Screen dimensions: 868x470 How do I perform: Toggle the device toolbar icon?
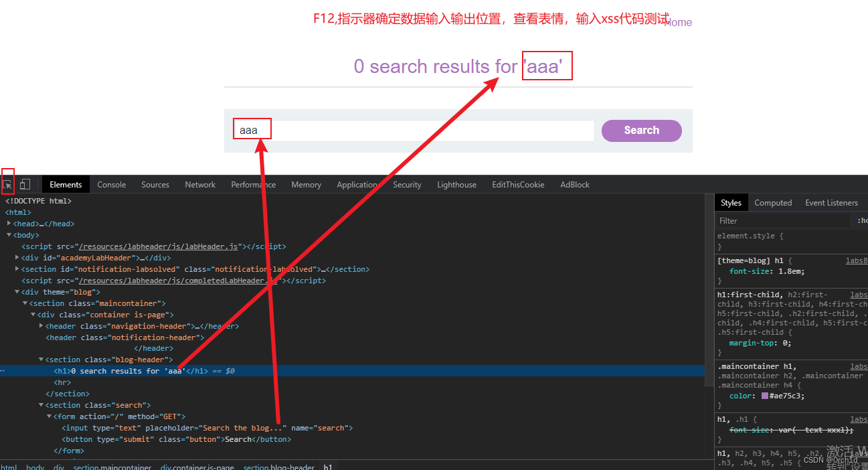[25, 184]
